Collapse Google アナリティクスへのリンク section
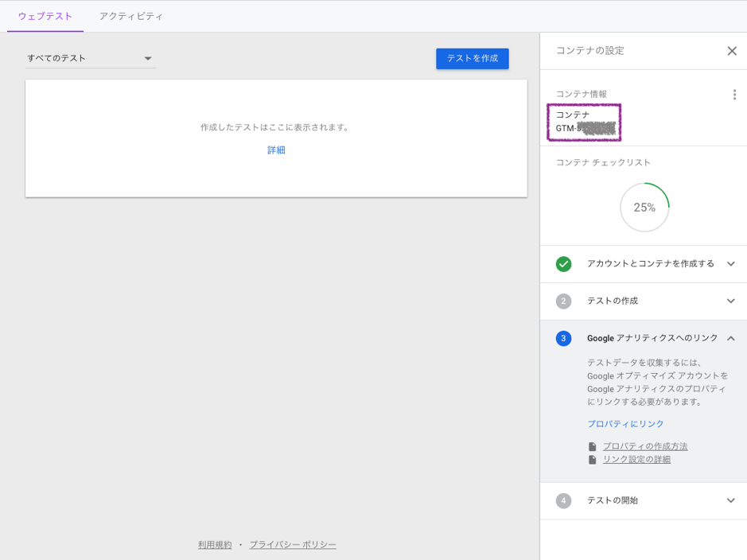747x560 pixels. [x=730, y=339]
